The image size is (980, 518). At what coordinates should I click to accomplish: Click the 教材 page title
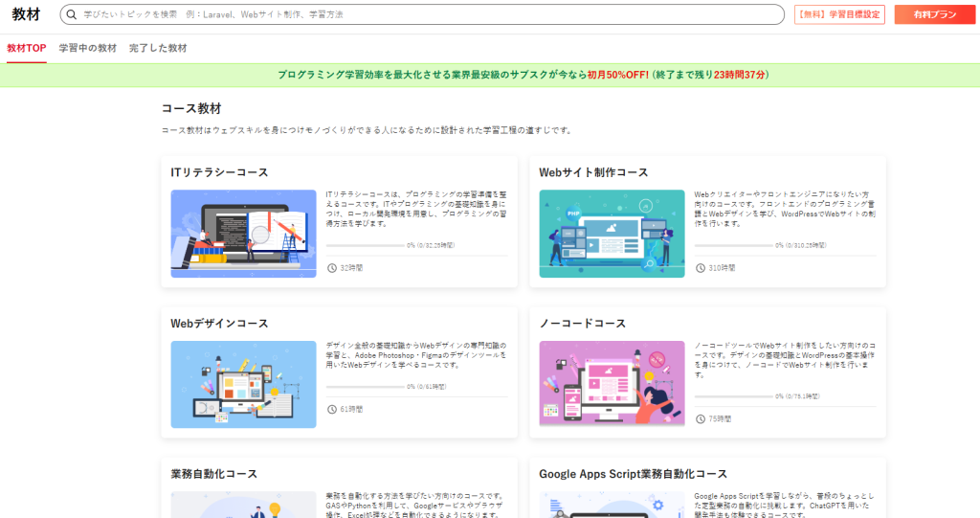click(x=26, y=14)
